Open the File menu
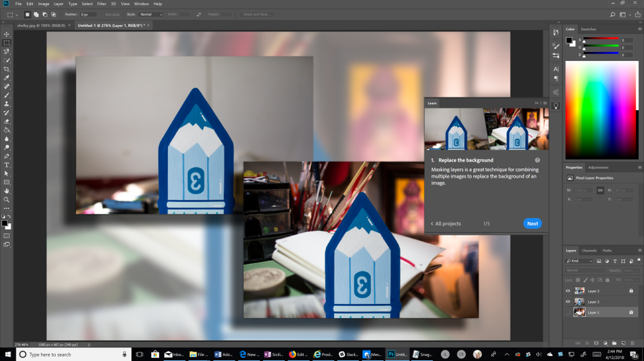644x361 pixels. pos(18,4)
